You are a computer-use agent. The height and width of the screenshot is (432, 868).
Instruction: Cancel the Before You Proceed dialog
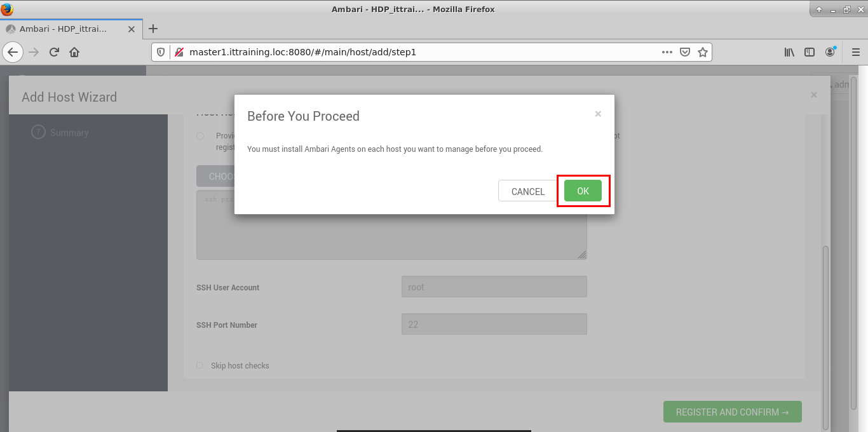pos(527,191)
